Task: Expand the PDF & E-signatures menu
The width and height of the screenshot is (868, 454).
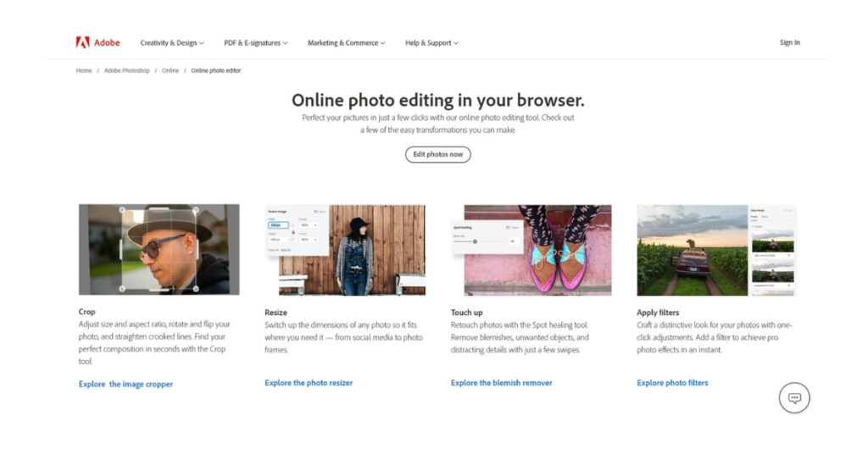Action: (x=256, y=42)
